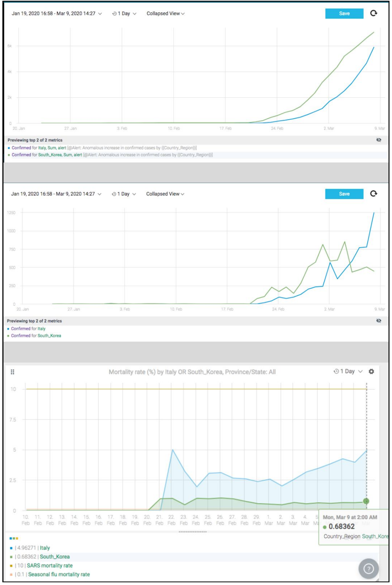Click the refresh icon in the middle chart
Viewport: 392px width, 585px height.
coord(373,194)
